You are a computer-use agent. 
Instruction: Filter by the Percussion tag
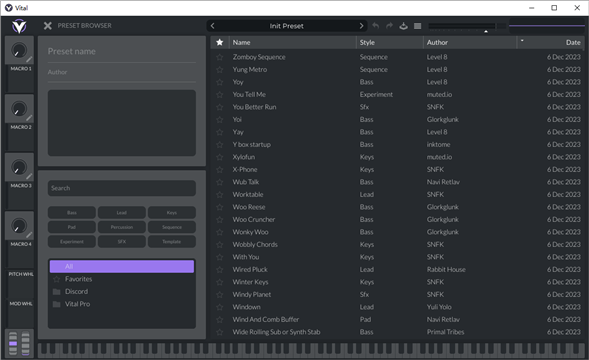pyautogui.click(x=122, y=227)
